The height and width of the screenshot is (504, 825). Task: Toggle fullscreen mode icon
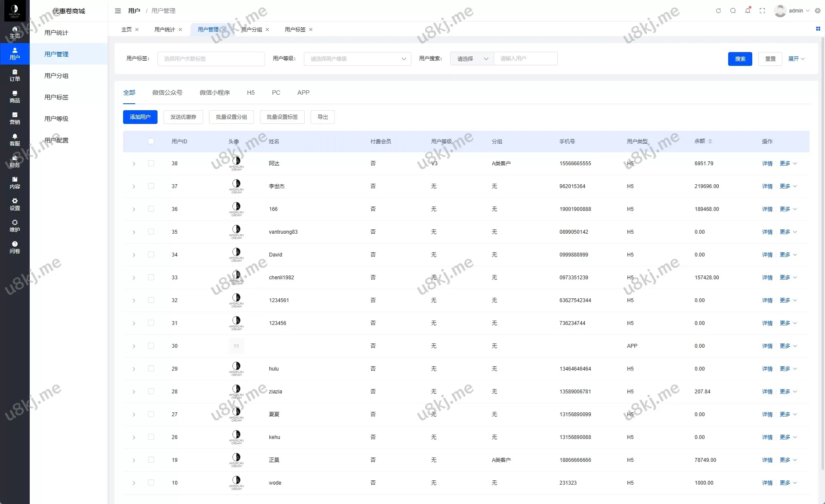click(x=762, y=11)
